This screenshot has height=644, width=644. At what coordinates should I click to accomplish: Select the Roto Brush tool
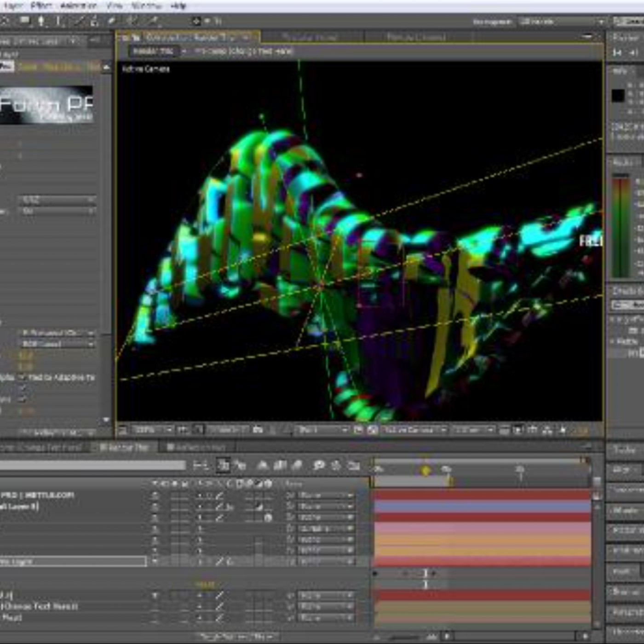132,21
